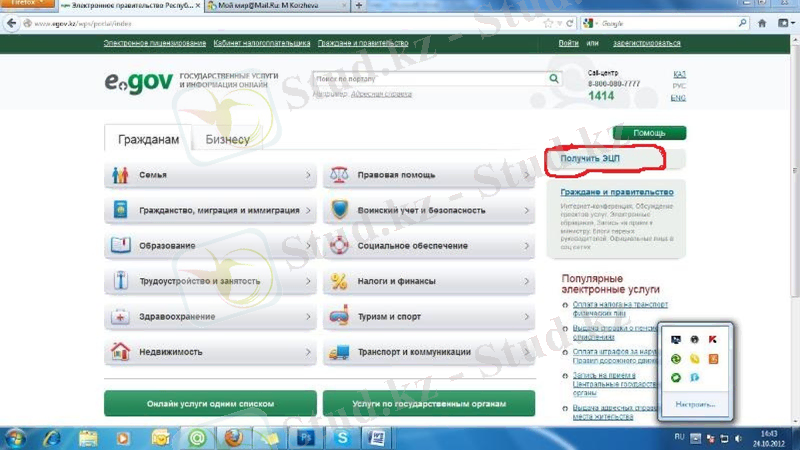Open Кабинет налогоплательщика in top menu
This screenshot has width=800, height=450.
(262, 43)
